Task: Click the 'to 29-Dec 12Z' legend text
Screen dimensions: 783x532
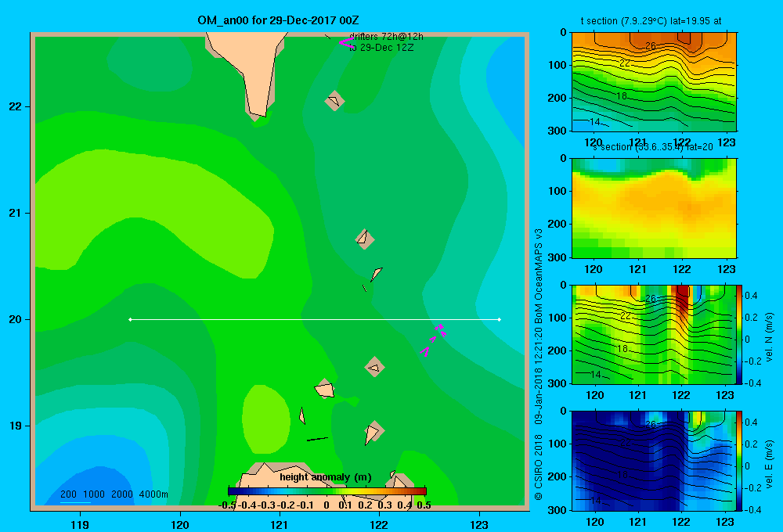Action: coord(381,48)
